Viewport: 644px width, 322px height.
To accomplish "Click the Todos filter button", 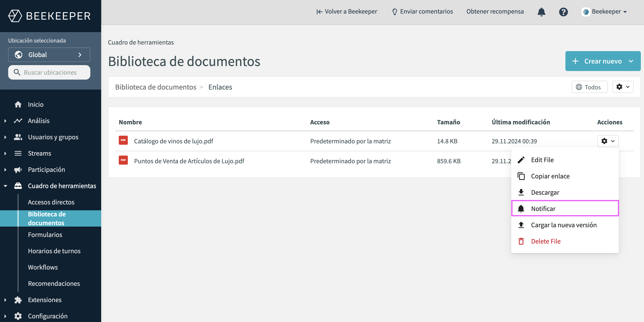I will click(x=590, y=87).
